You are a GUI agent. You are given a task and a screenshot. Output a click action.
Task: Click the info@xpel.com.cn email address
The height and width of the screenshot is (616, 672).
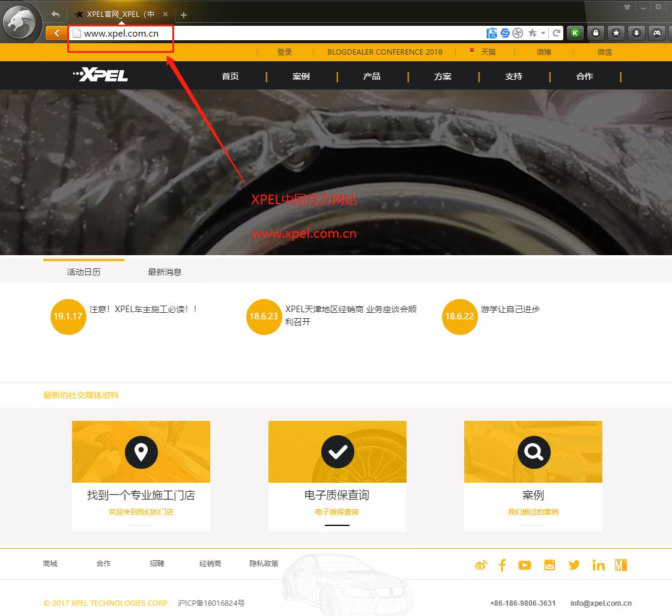tap(601, 603)
